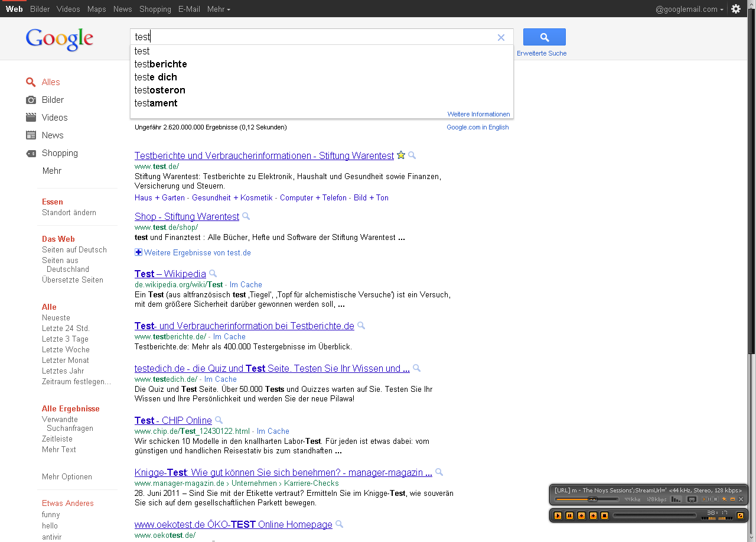Select Verwandte Suchanfragen in sidebar
Viewport: 756px width, 542px height.
coord(67,424)
